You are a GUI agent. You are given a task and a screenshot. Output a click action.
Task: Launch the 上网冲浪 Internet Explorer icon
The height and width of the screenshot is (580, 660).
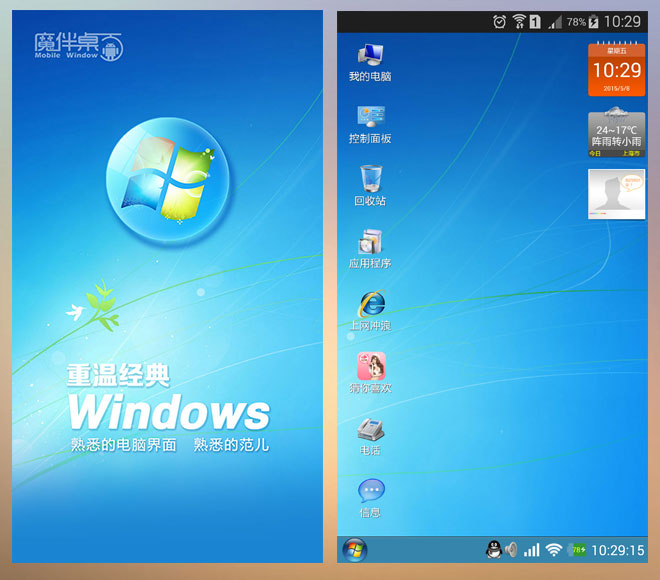370,310
